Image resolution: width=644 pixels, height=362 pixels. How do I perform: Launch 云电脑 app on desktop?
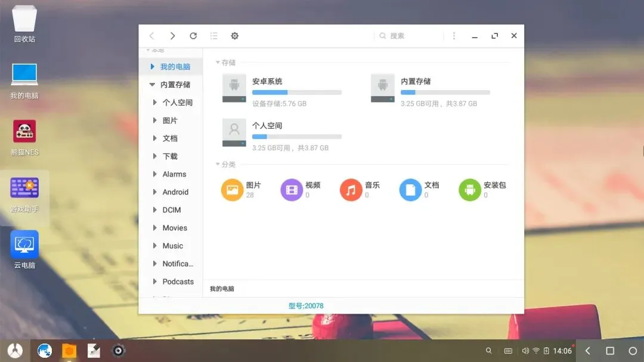24,250
